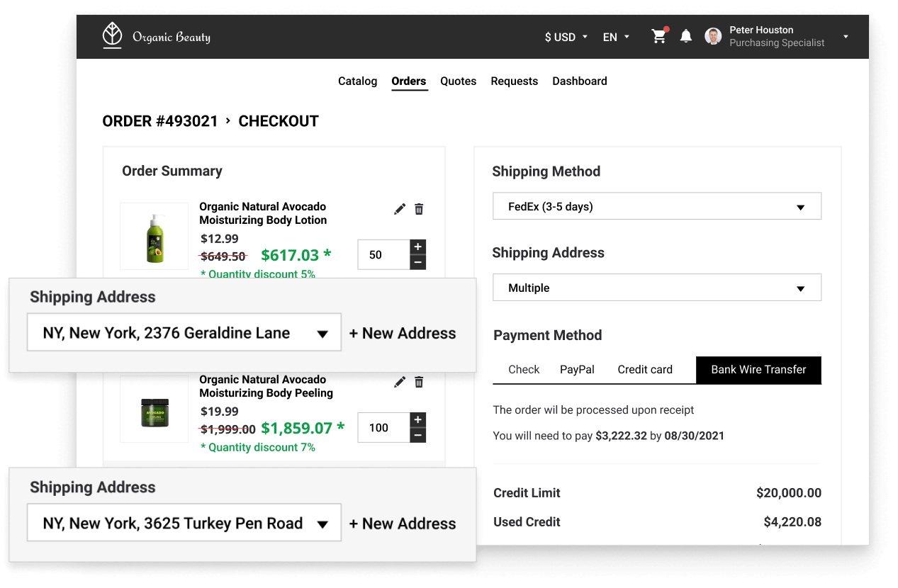Click the pencil icon for Body Peeling

(x=400, y=382)
